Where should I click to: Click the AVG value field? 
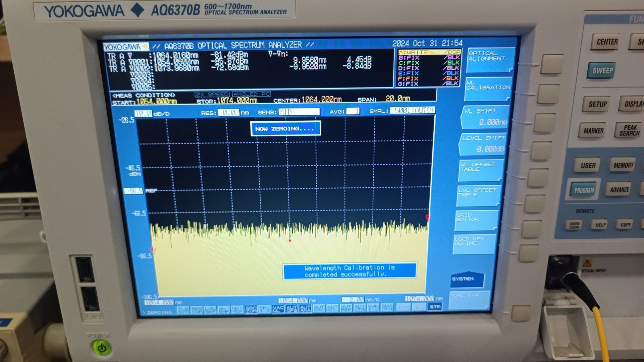(353, 111)
